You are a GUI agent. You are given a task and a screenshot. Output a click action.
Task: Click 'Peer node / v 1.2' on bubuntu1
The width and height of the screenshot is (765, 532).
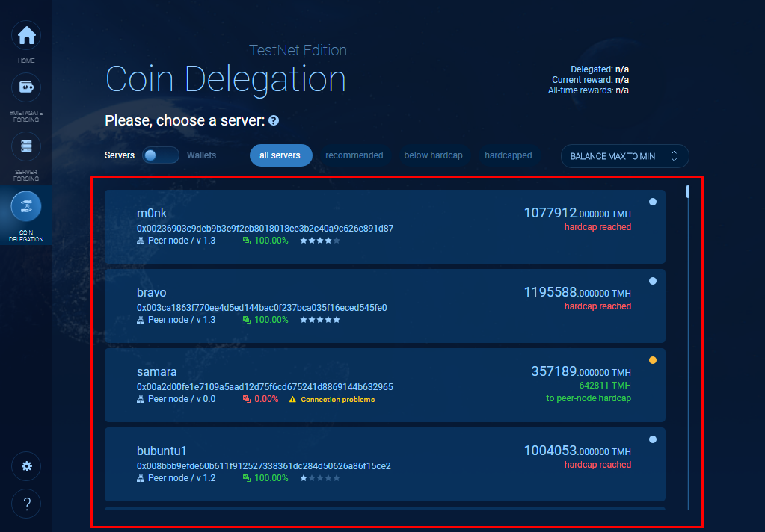coord(182,478)
